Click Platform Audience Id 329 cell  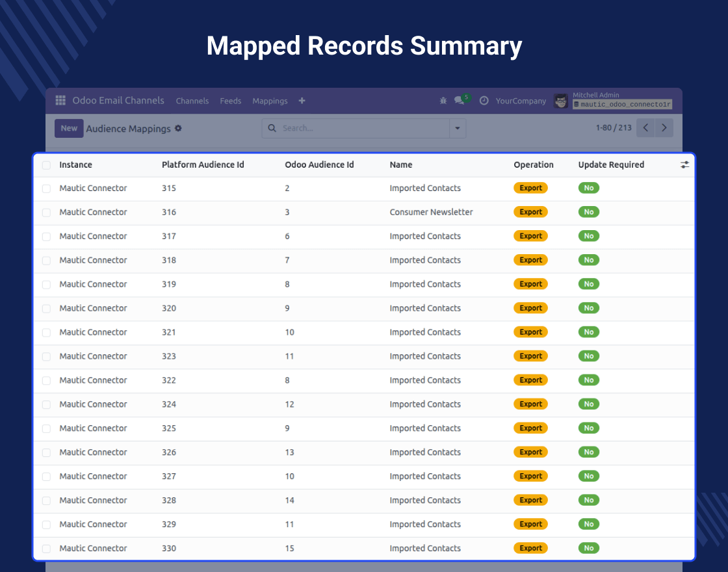(x=169, y=524)
